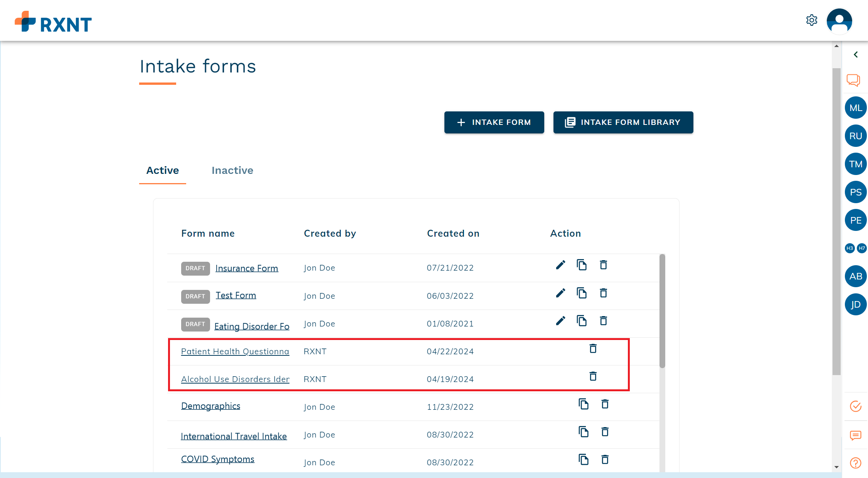Click the forms table scrollbar thumb
This screenshot has height=478, width=868.
[662, 311]
